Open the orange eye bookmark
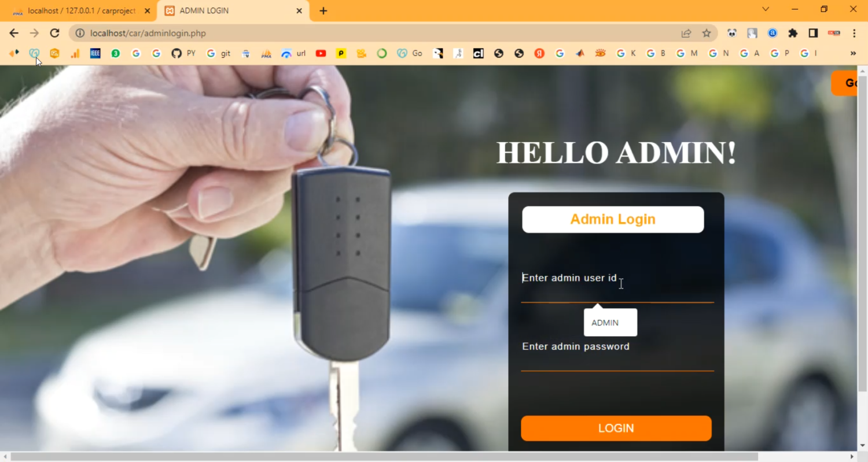This screenshot has height=462, width=868. coord(600,53)
